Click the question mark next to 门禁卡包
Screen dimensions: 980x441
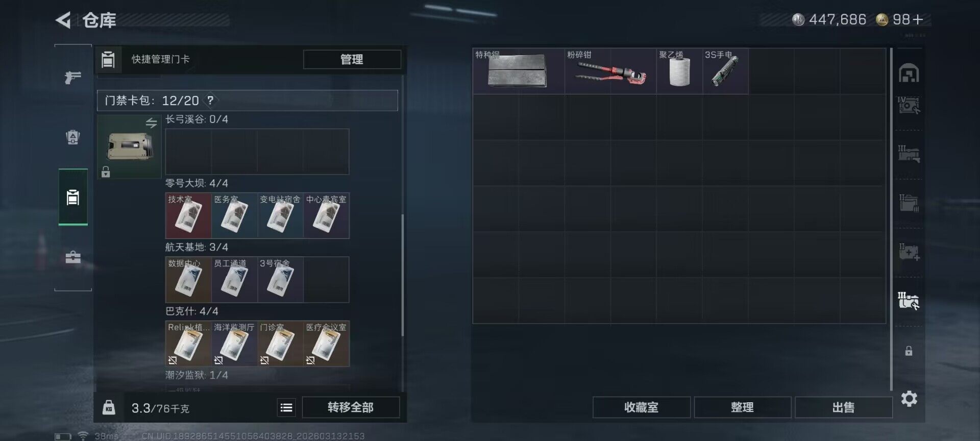[x=210, y=101]
